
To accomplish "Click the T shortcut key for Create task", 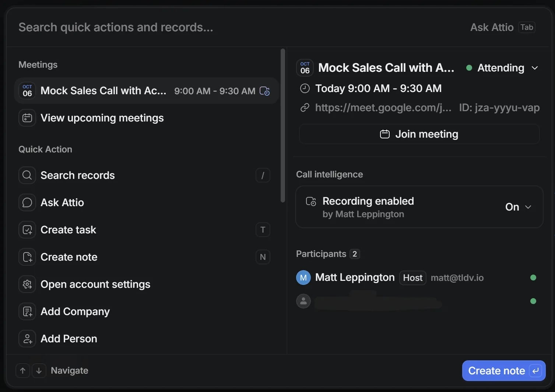I will [x=263, y=230].
